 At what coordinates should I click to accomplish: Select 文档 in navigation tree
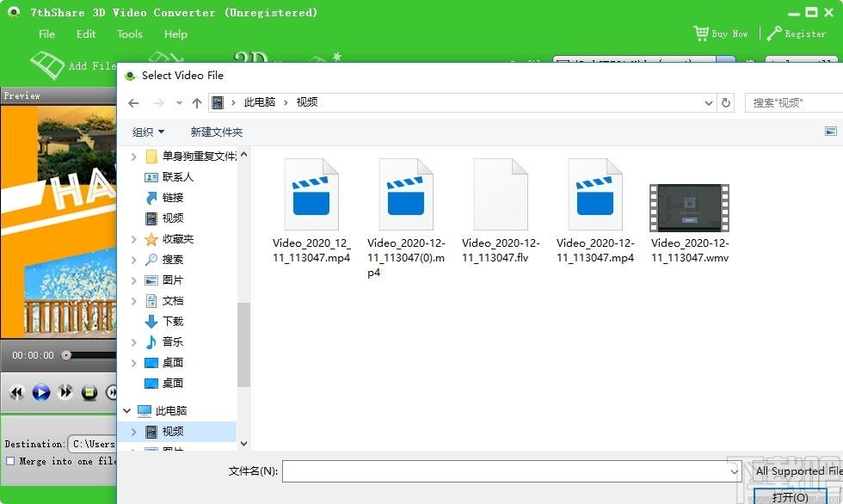pyautogui.click(x=164, y=300)
